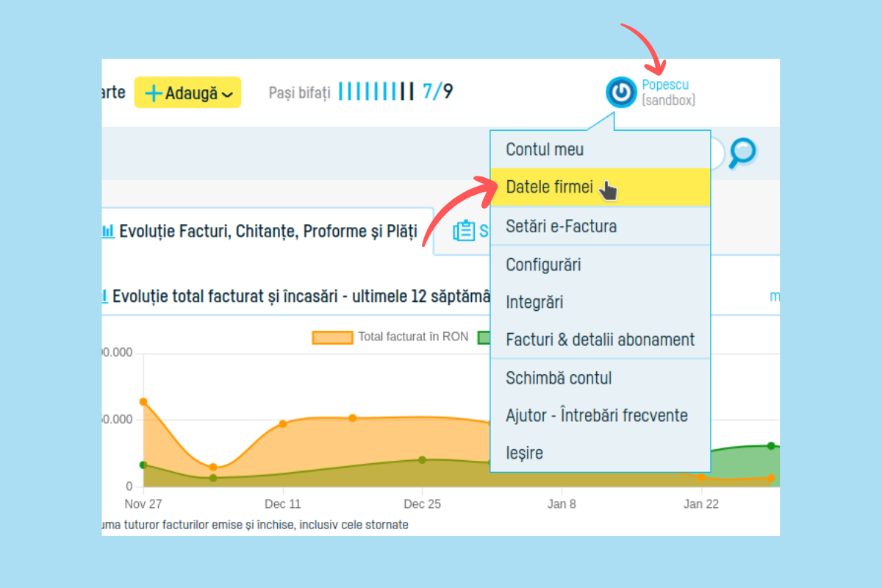This screenshot has height=588, width=882.
Task: Click the Nov 27 orange data point
Action: tap(143, 401)
